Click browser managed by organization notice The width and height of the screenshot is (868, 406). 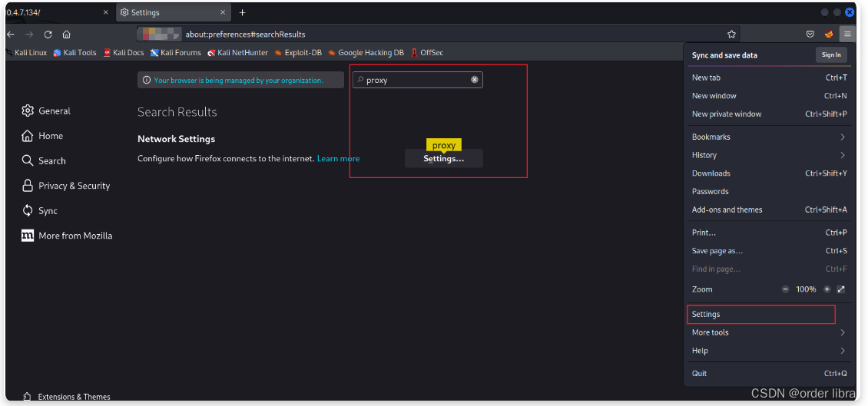pyautogui.click(x=240, y=81)
